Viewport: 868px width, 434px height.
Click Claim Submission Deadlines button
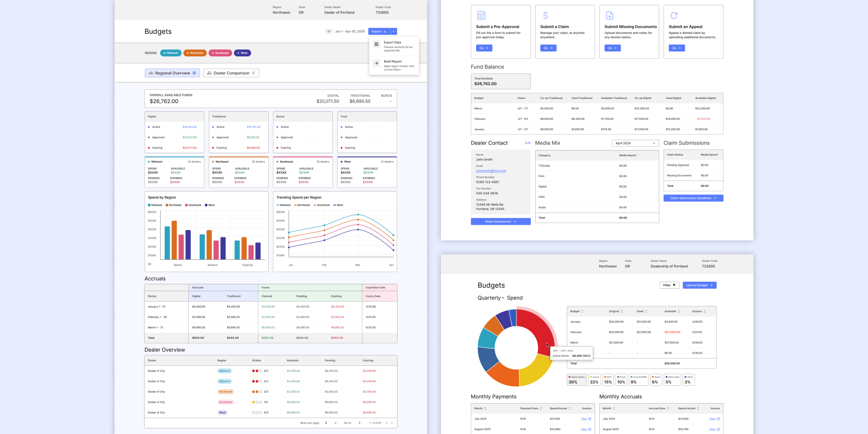(693, 198)
